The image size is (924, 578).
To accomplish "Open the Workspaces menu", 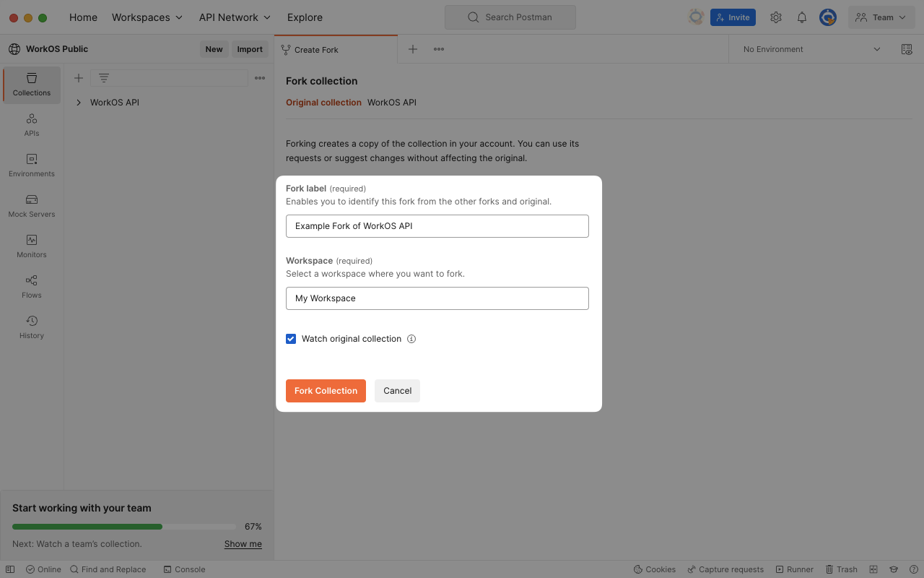I will (x=147, y=17).
